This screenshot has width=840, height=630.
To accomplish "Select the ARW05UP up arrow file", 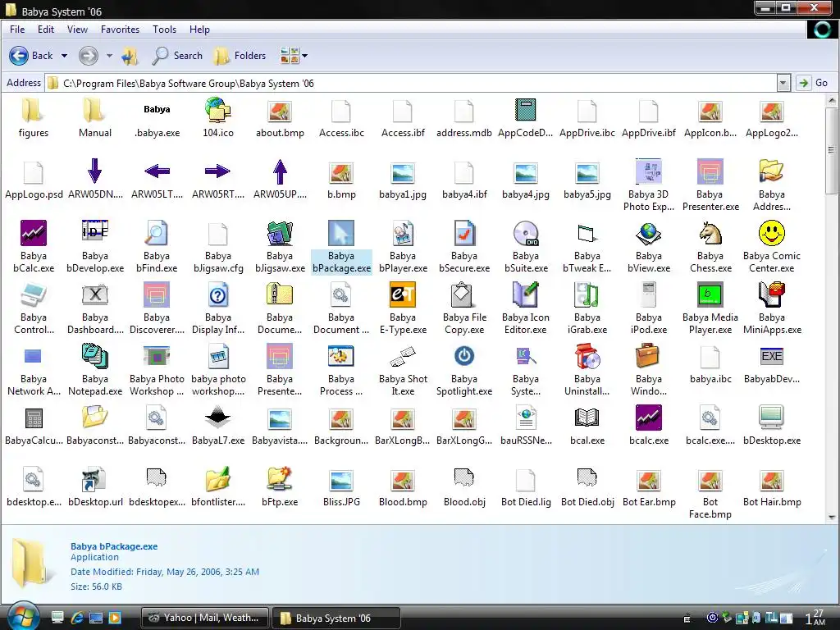I will coord(280,171).
